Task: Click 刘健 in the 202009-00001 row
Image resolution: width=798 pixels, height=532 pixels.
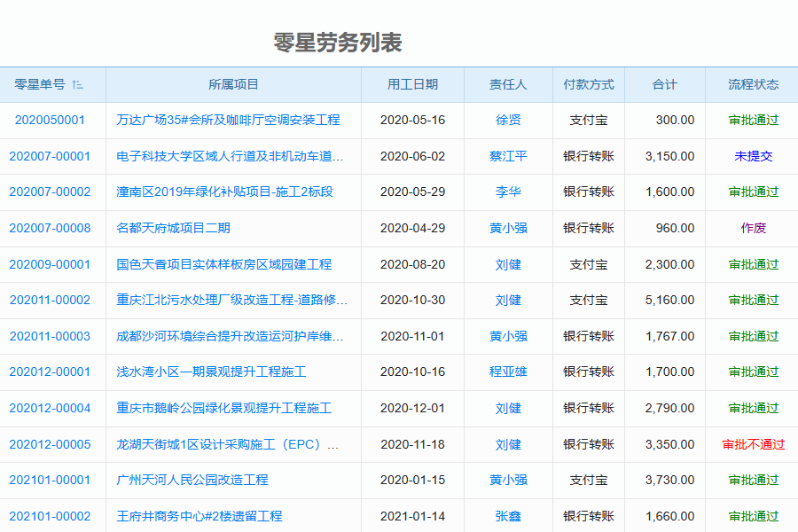Action: point(508,265)
